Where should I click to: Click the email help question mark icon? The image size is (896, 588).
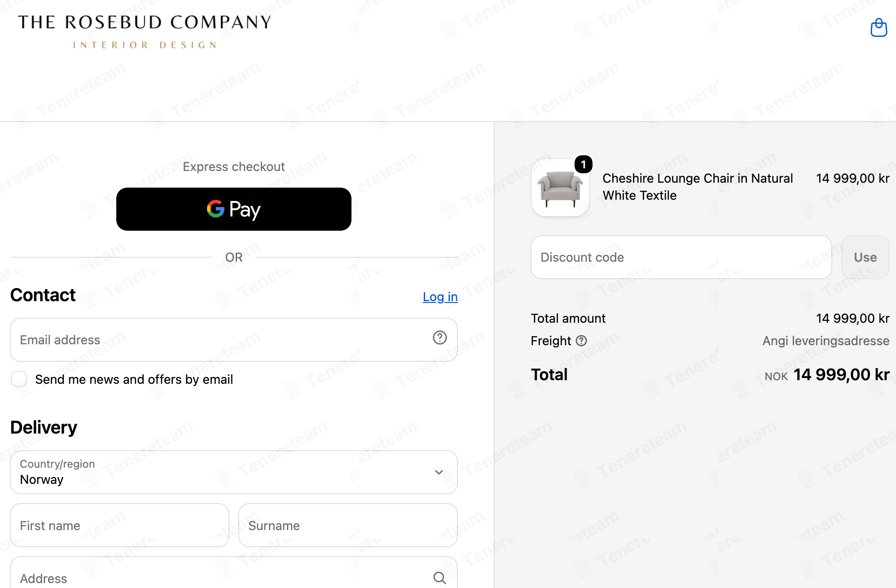tap(439, 338)
